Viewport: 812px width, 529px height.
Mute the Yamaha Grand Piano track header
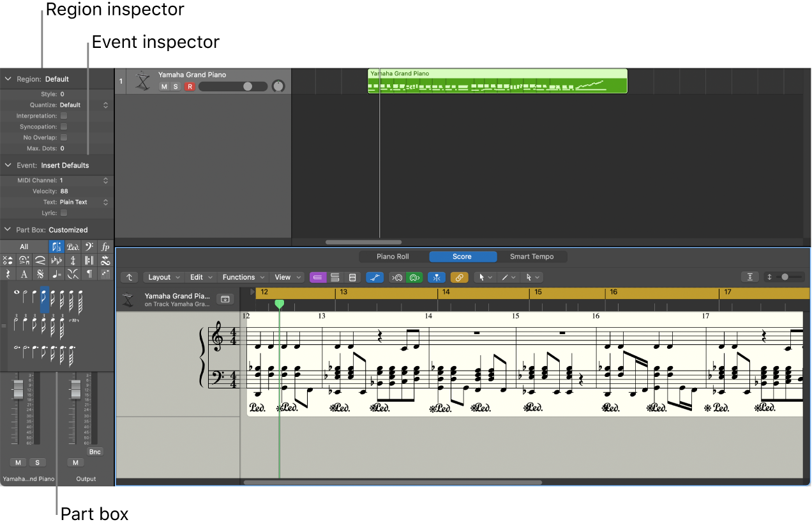(x=164, y=86)
